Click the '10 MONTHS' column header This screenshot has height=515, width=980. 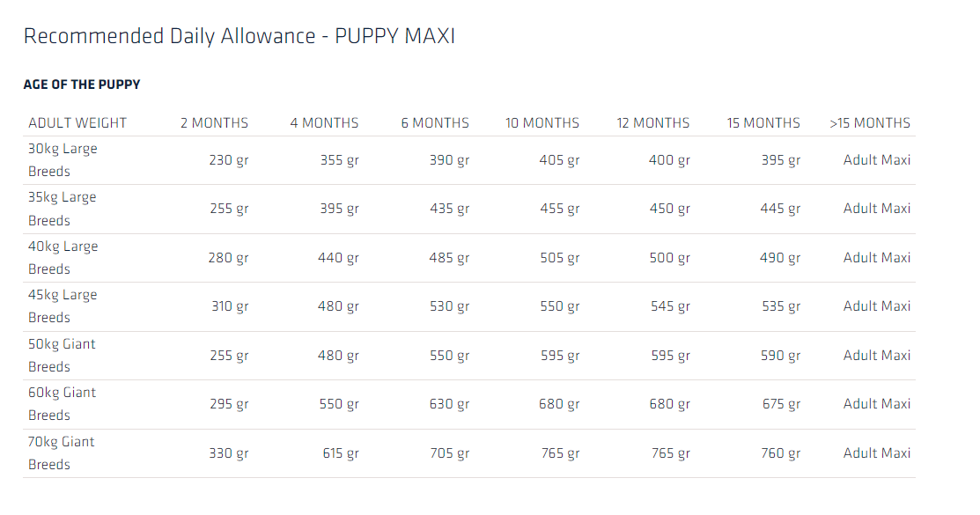coord(542,123)
